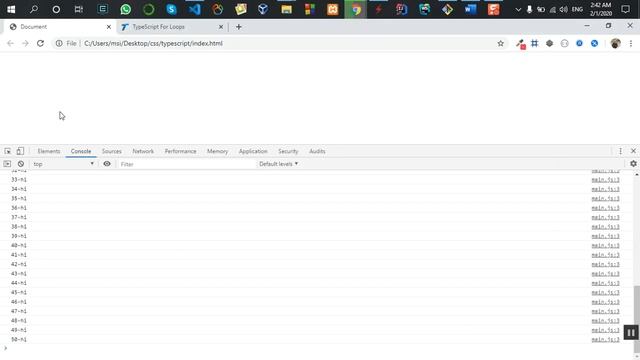The image size is (640, 360).
Task: Click the pause overlay button
Action: pos(631,333)
